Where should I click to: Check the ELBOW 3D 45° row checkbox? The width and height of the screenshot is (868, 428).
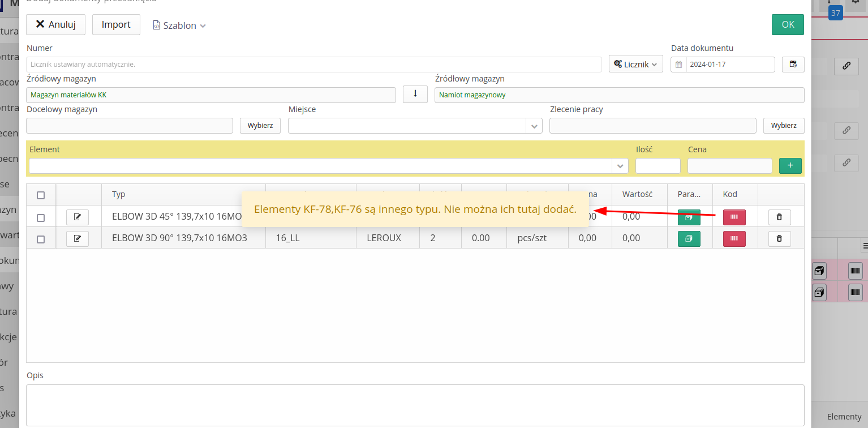41,218
